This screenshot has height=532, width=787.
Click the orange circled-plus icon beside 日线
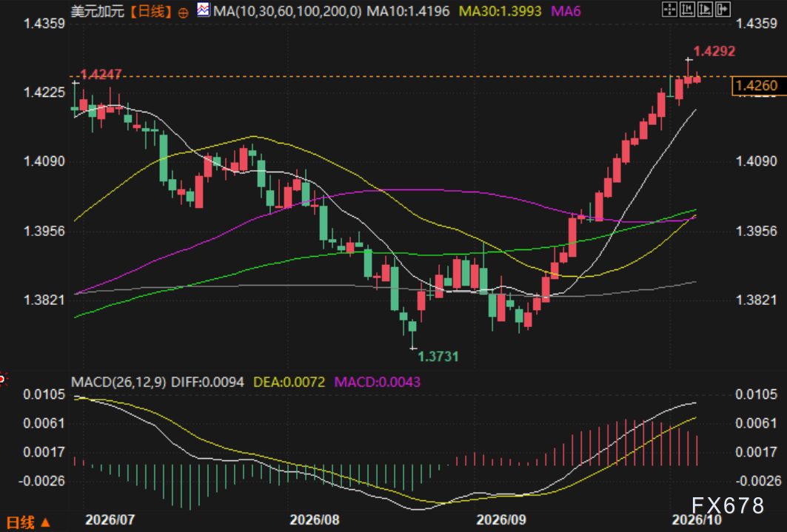183,13
